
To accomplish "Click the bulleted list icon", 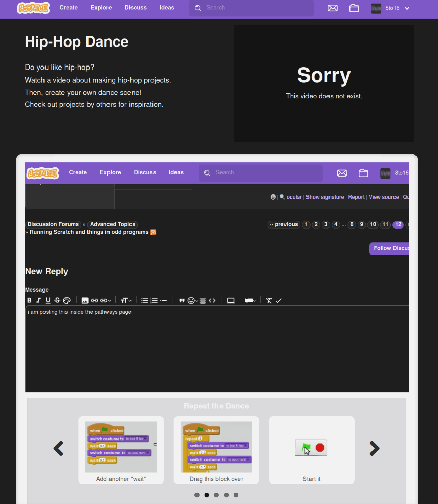I will (144, 300).
